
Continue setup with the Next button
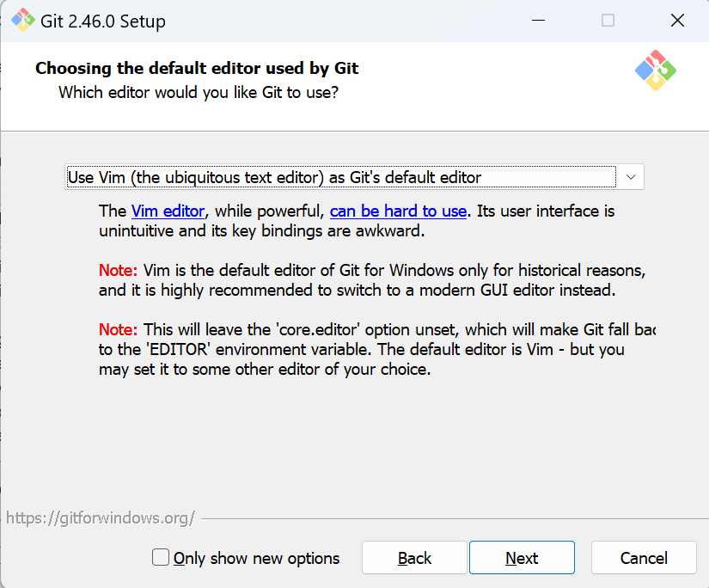522,558
